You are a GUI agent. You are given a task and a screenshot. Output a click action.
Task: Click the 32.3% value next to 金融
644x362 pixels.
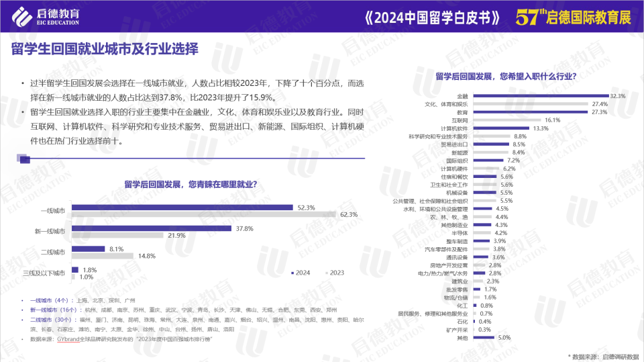click(x=617, y=96)
